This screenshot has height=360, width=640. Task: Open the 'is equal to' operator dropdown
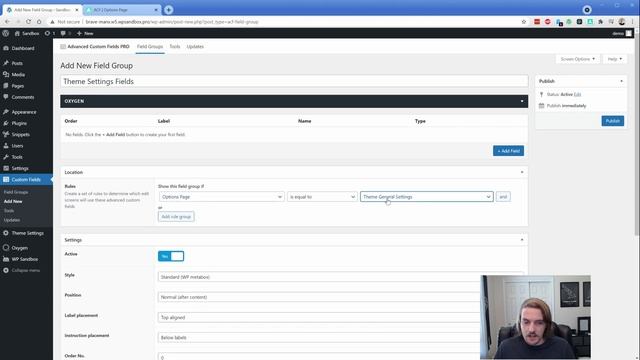pos(322,197)
